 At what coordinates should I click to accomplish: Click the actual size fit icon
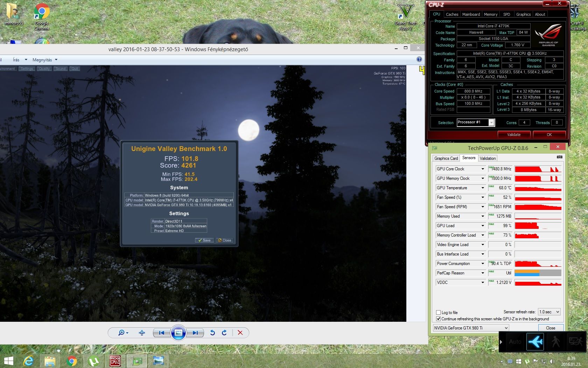pyautogui.click(x=142, y=333)
